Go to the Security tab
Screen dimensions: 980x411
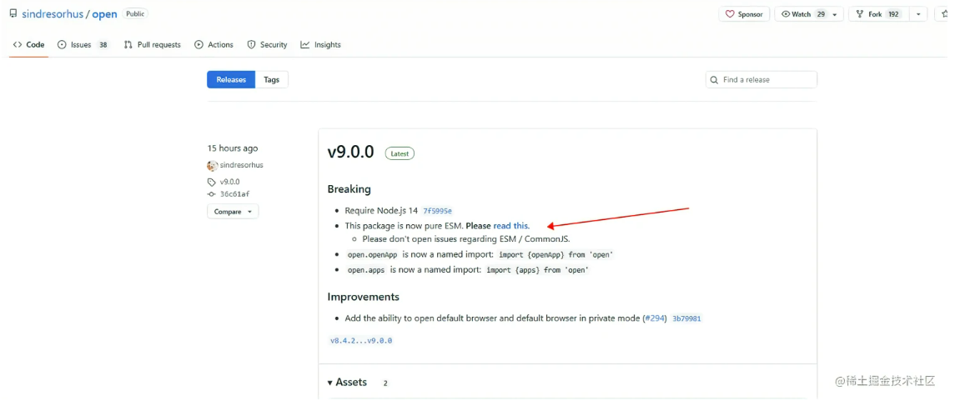[x=267, y=45]
